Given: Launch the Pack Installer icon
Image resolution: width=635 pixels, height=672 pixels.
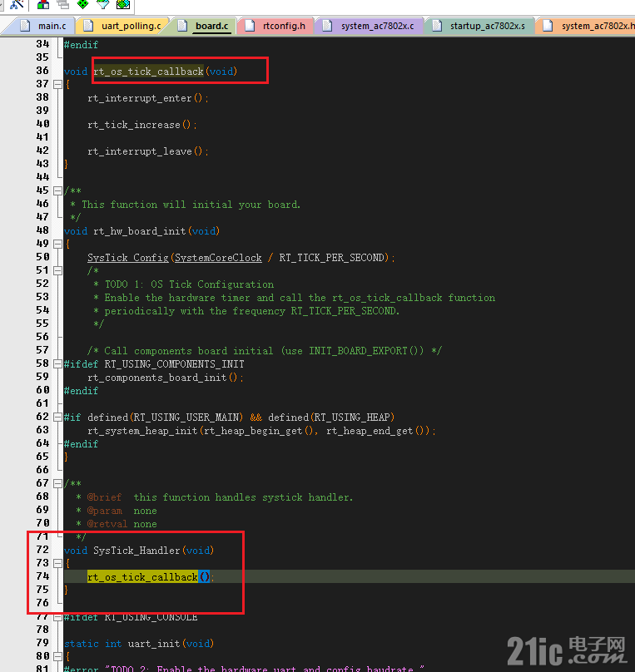Looking at the screenshot, I should 123,4.
